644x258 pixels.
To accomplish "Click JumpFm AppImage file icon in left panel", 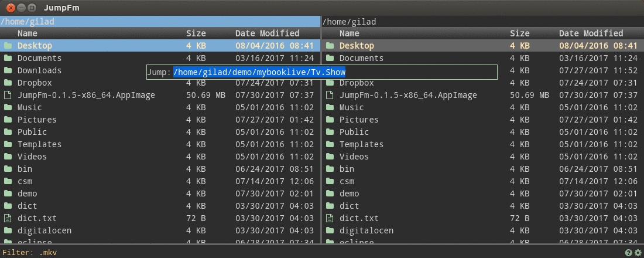I will pyautogui.click(x=8, y=95).
